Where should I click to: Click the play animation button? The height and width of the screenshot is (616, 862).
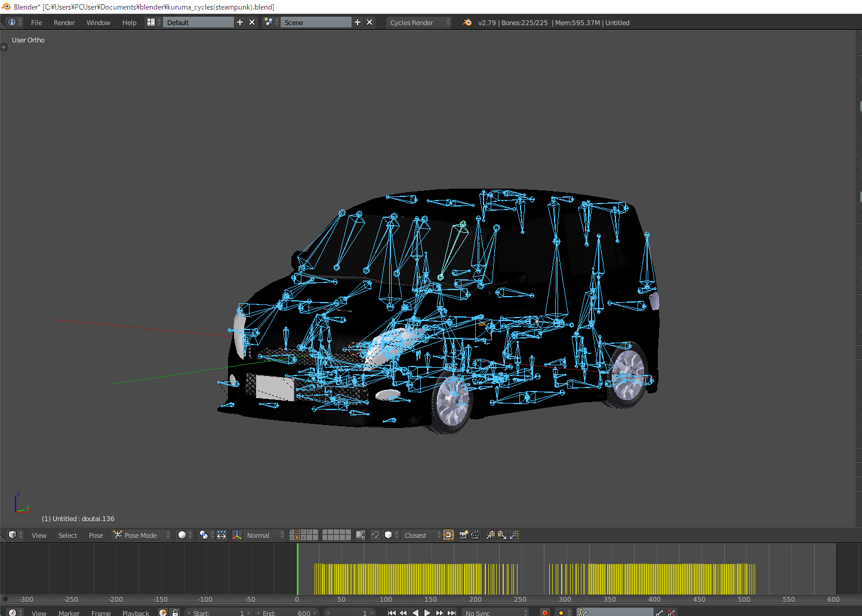[x=427, y=612]
